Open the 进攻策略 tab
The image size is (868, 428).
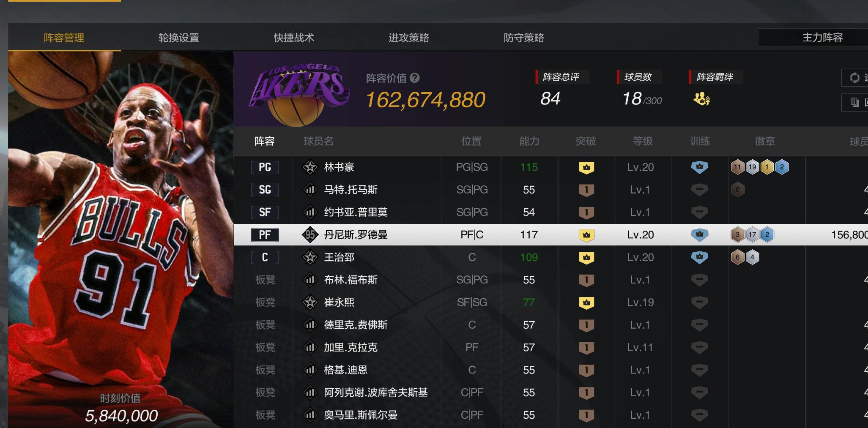(x=409, y=38)
